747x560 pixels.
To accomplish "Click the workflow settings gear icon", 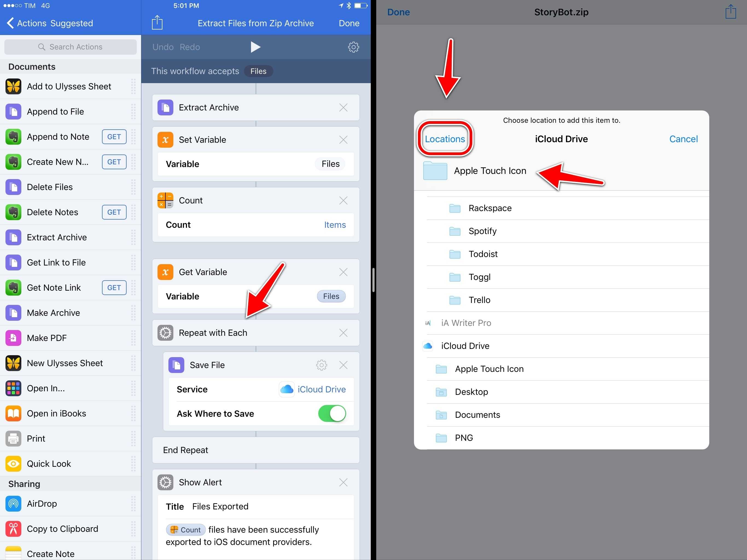I will (x=354, y=46).
